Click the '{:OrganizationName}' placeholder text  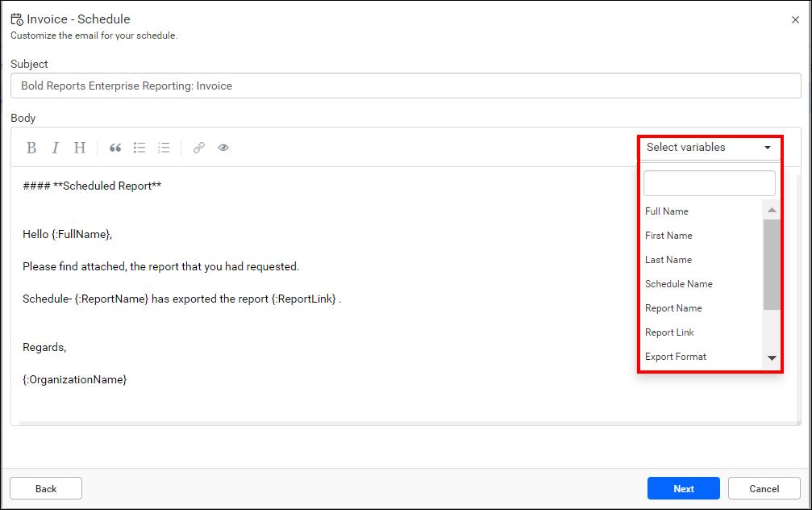click(74, 379)
